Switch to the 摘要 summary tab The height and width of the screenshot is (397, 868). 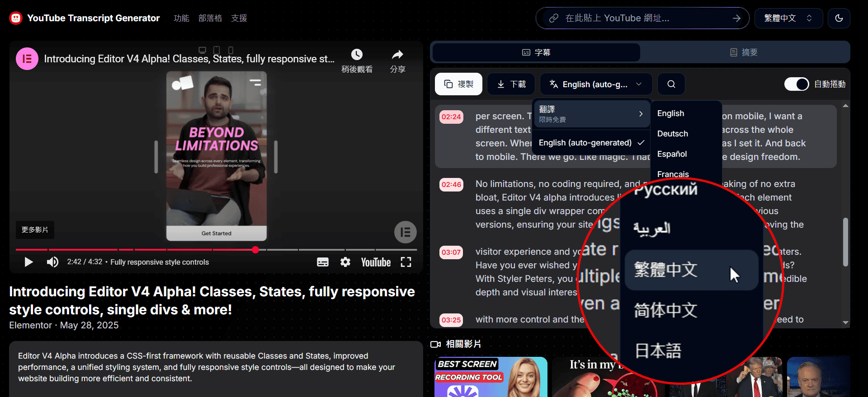744,52
